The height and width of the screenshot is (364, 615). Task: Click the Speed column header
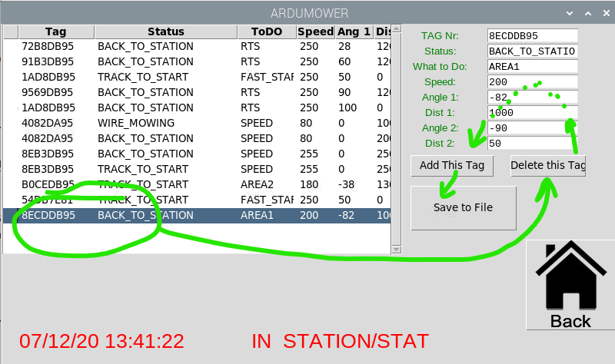point(316,31)
